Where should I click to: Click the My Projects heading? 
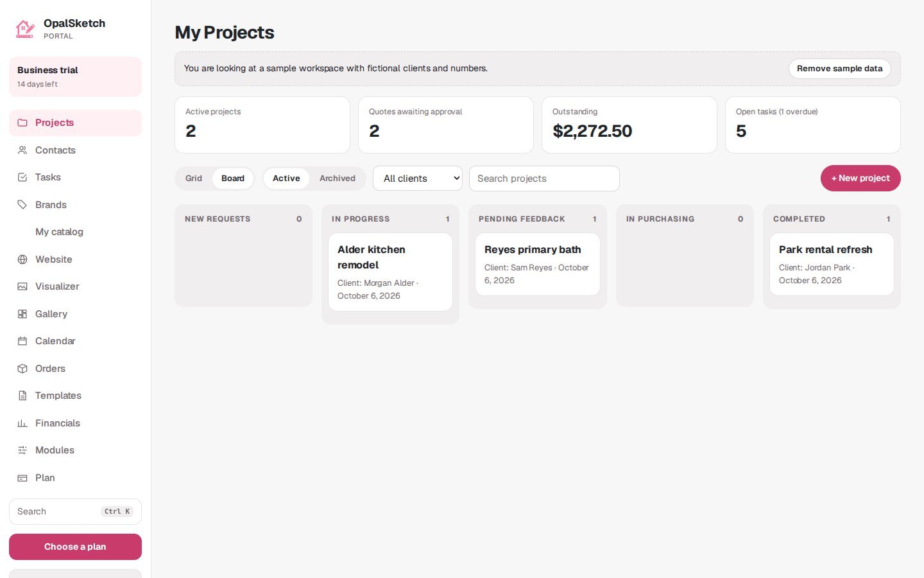pyautogui.click(x=225, y=33)
